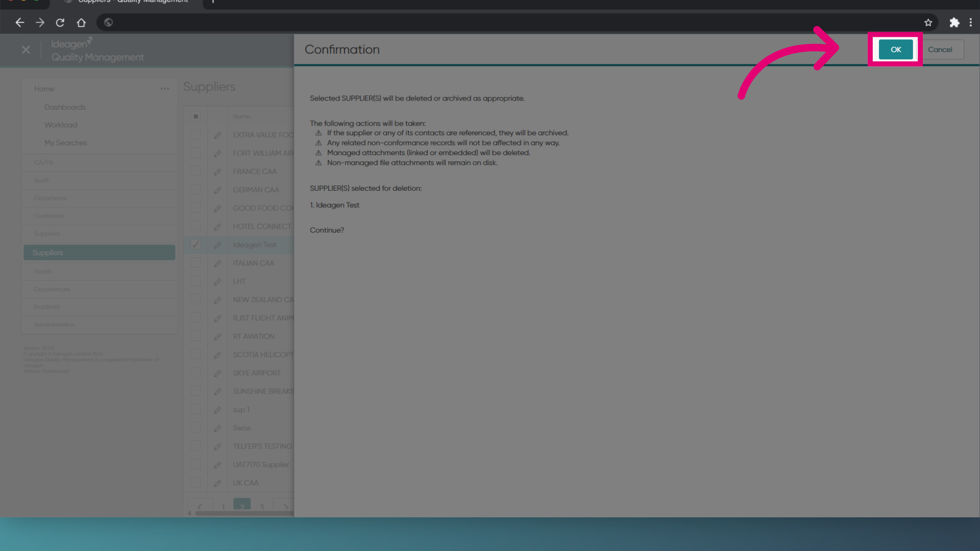Open the browser home page

[x=81, y=22]
